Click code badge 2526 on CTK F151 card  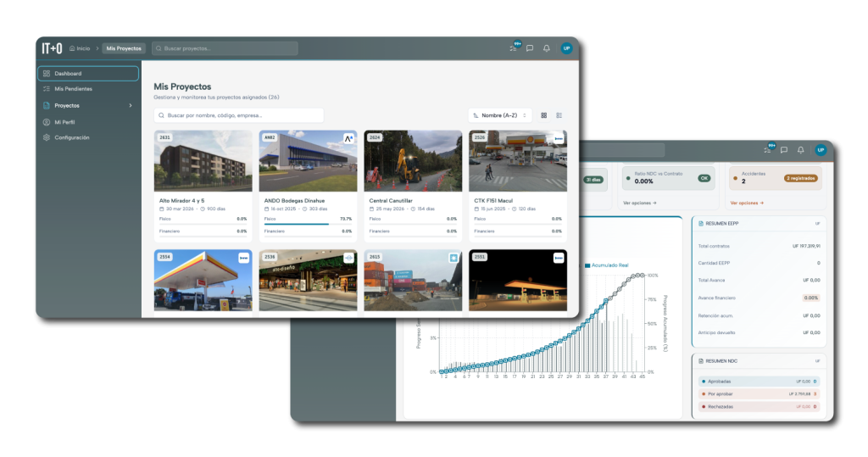(480, 137)
